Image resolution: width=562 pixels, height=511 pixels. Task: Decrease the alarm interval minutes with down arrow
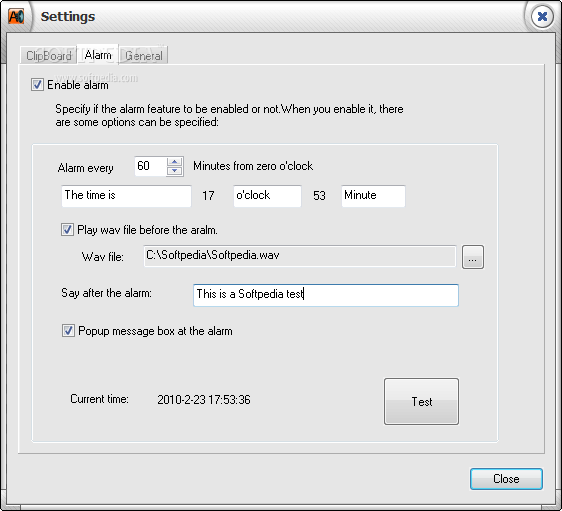click(x=175, y=171)
